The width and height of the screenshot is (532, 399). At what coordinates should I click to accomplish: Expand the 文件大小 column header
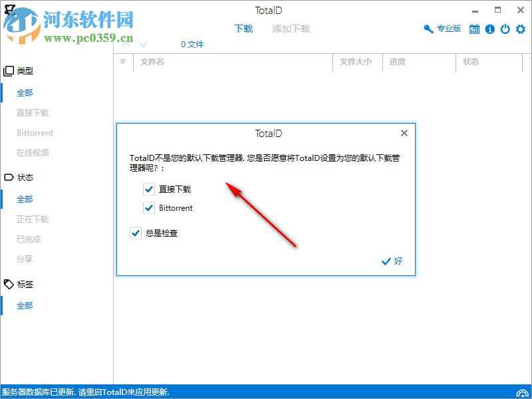tap(356, 62)
